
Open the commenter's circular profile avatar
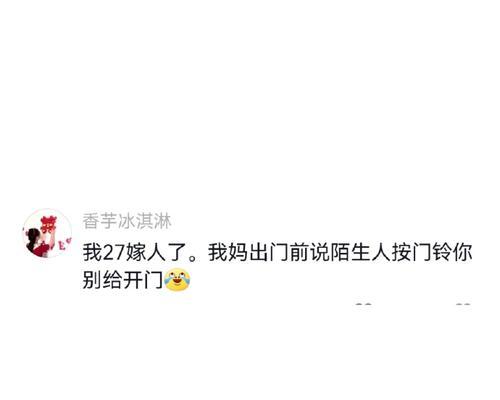tap(47, 233)
